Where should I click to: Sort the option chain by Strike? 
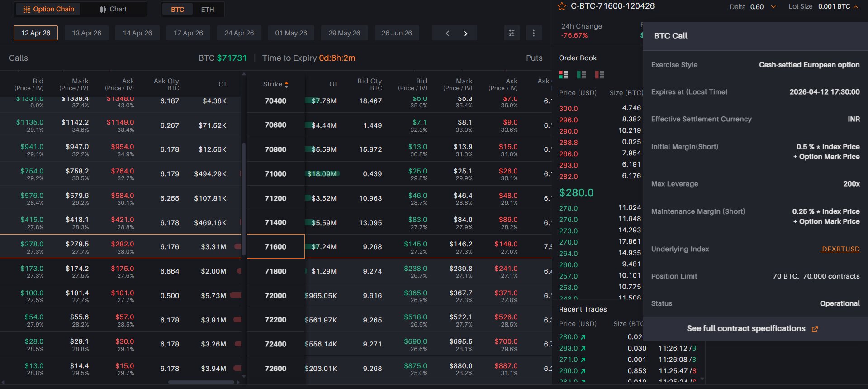275,84
